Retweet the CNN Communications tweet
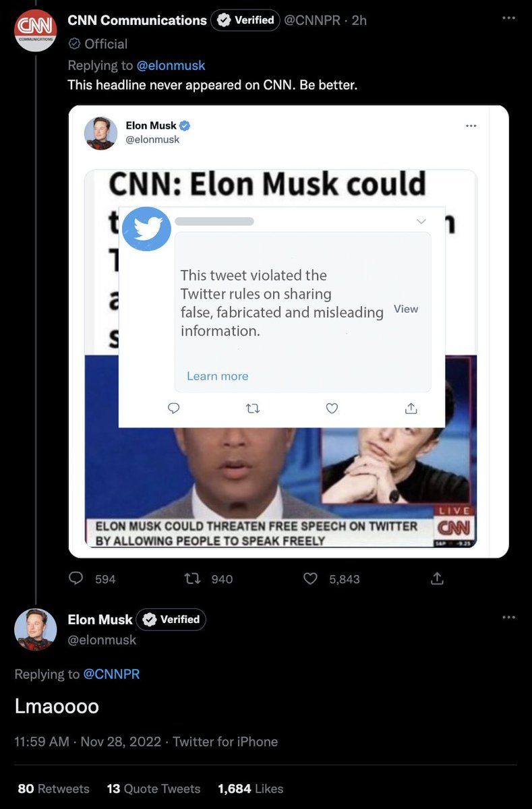This screenshot has width=532, height=809. coord(193,578)
